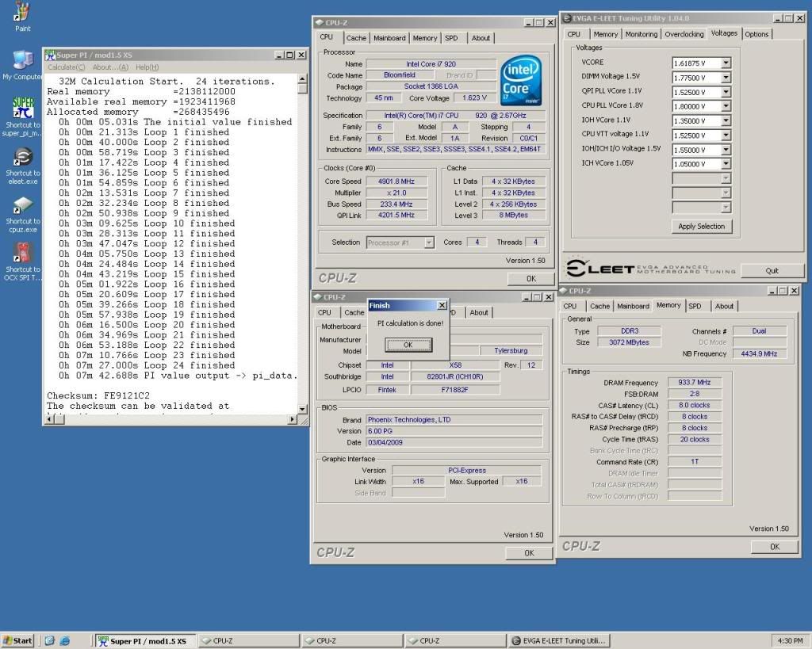
Task: Click the Super PI vertical scrollbar down arrow
Action: click(302, 409)
